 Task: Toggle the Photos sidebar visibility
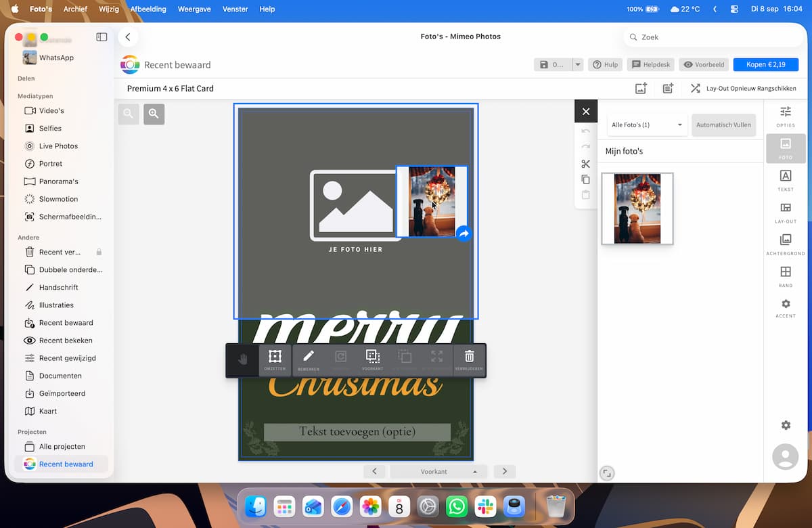tap(101, 37)
